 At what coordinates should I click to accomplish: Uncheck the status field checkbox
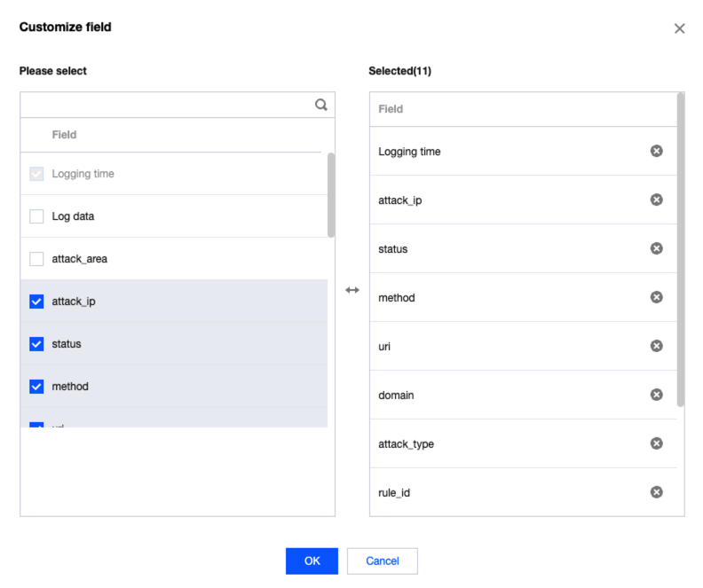(x=36, y=344)
